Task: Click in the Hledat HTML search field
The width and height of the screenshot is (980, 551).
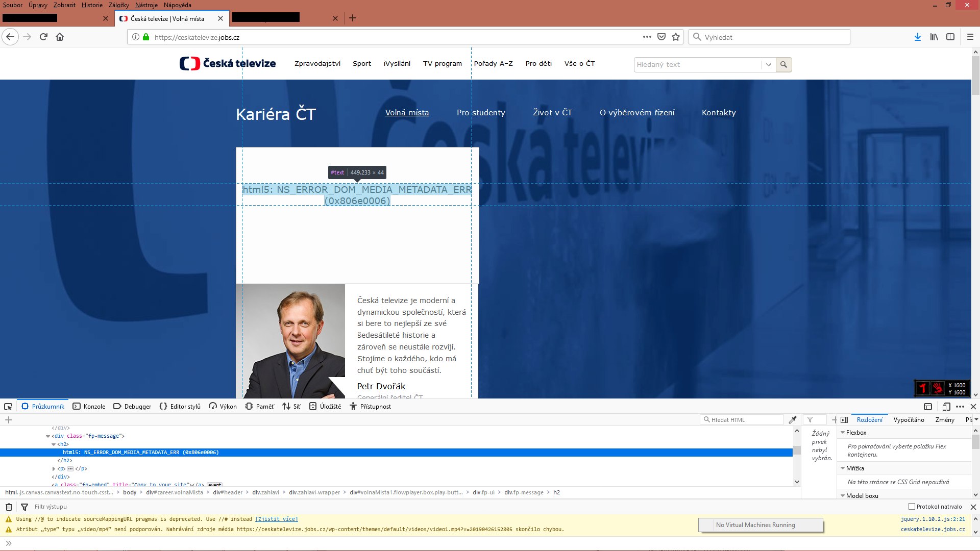Action: coord(742,420)
